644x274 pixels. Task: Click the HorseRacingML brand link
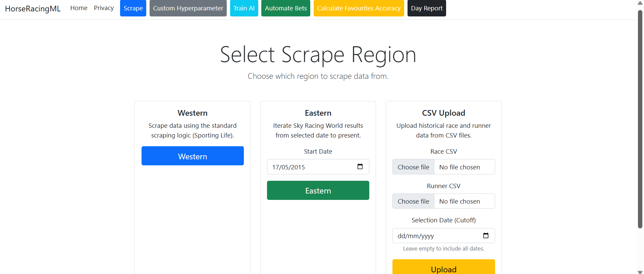point(33,8)
